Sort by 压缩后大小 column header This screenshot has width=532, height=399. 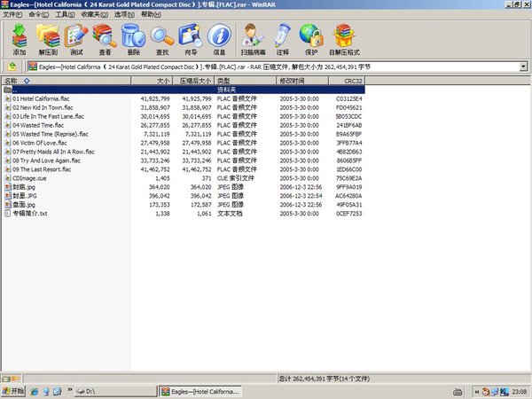[193, 81]
